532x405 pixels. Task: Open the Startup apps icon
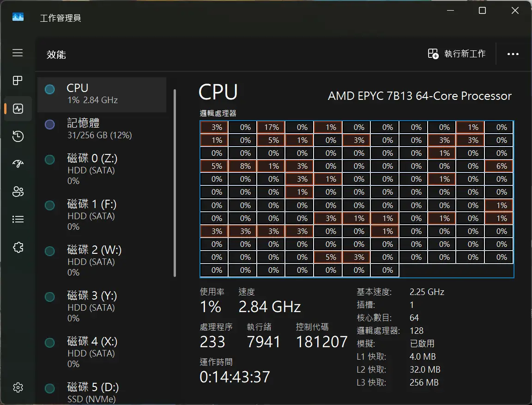pyautogui.click(x=18, y=164)
